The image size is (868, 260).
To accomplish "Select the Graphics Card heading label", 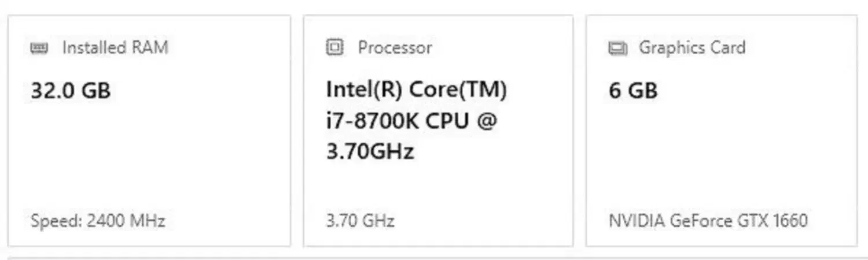I will pyautogui.click(x=692, y=47).
